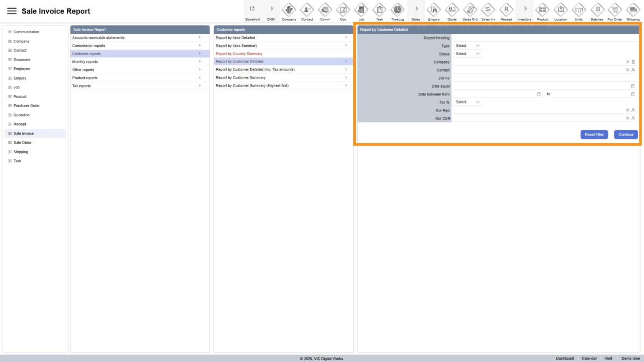Expand the Status dropdown
The width and height of the screenshot is (644, 362).
tap(467, 54)
